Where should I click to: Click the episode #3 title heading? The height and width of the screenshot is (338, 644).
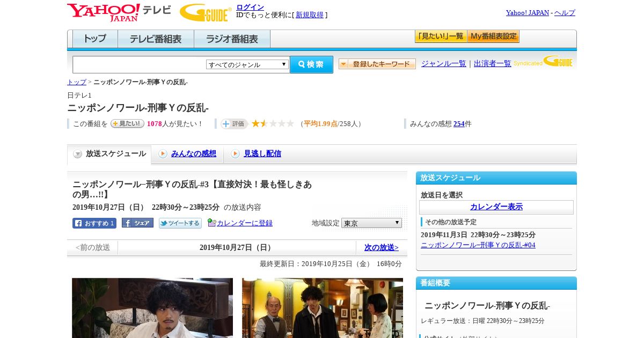coord(192,189)
